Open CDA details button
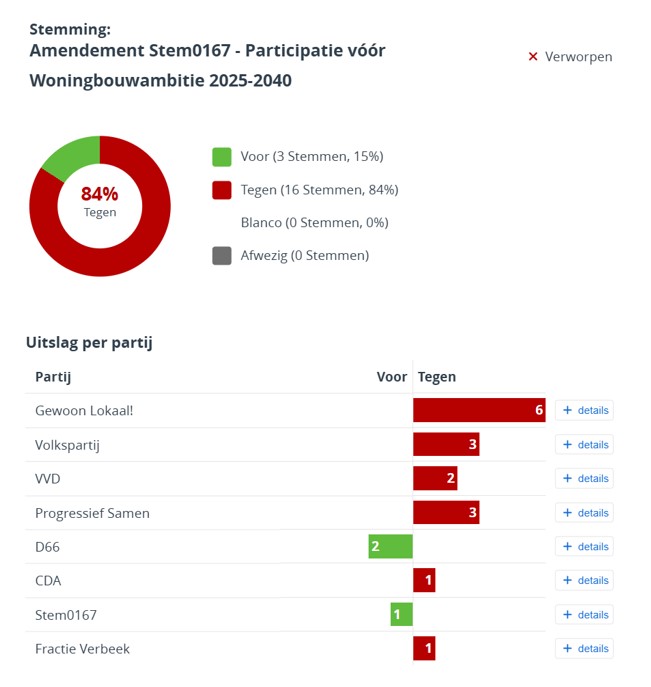Screen dimensions: 651x687 (x=584, y=581)
